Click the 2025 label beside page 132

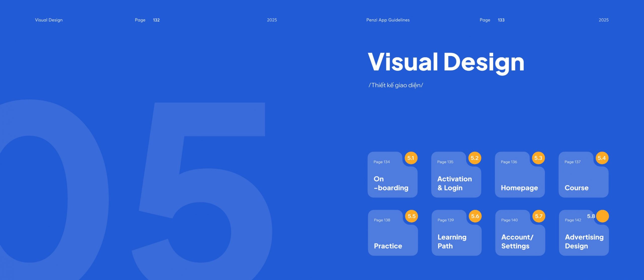coord(272,20)
